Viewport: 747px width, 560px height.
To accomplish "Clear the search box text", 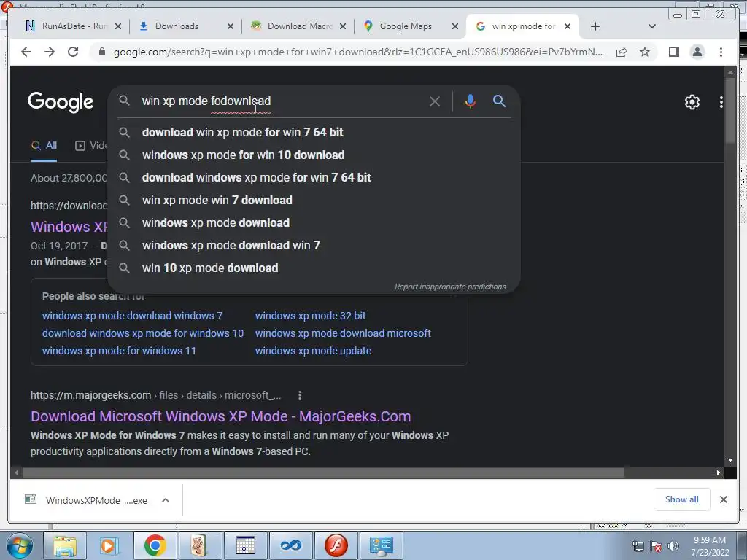I will click(x=435, y=101).
